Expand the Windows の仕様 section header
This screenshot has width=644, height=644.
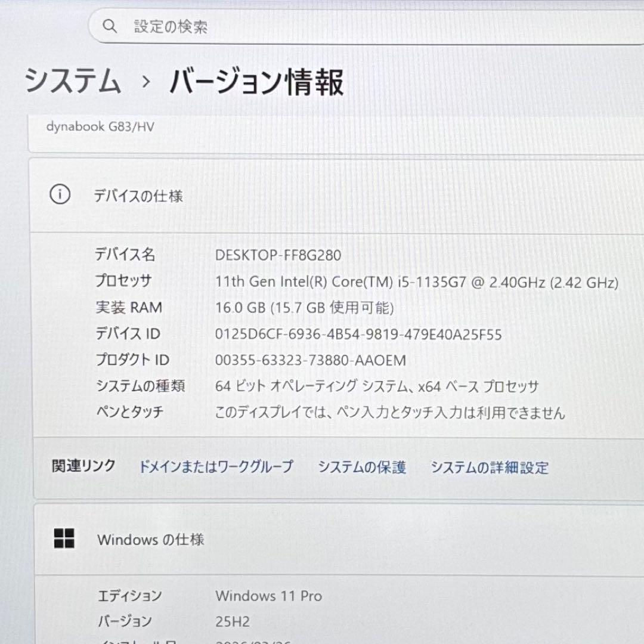click(339, 539)
